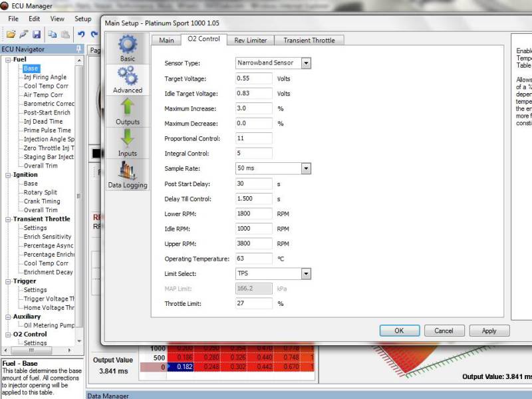Click the connect/edit tool toolbar icon
The width and height of the screenshot is (532, 399).
point(24,34)
